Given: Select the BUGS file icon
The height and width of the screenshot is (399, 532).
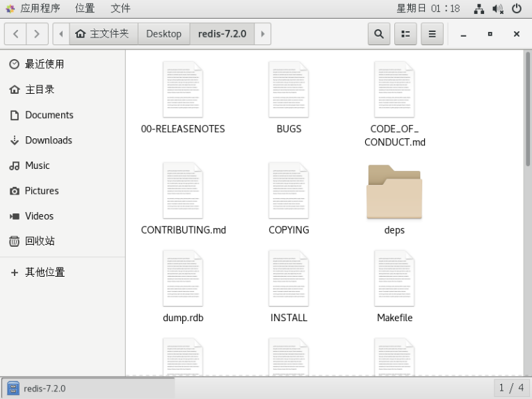Looking at the screenshot, I should [289, 90].
